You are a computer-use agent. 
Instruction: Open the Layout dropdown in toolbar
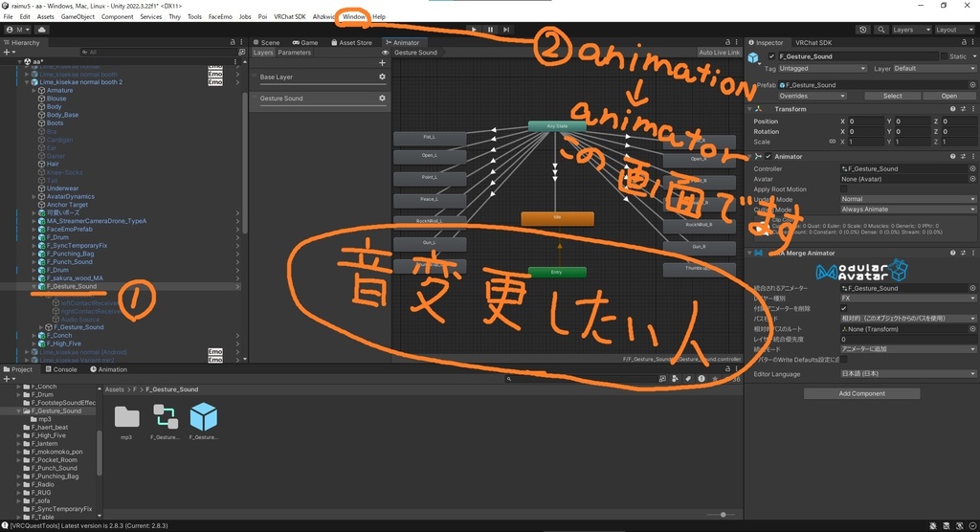[954, 30]
